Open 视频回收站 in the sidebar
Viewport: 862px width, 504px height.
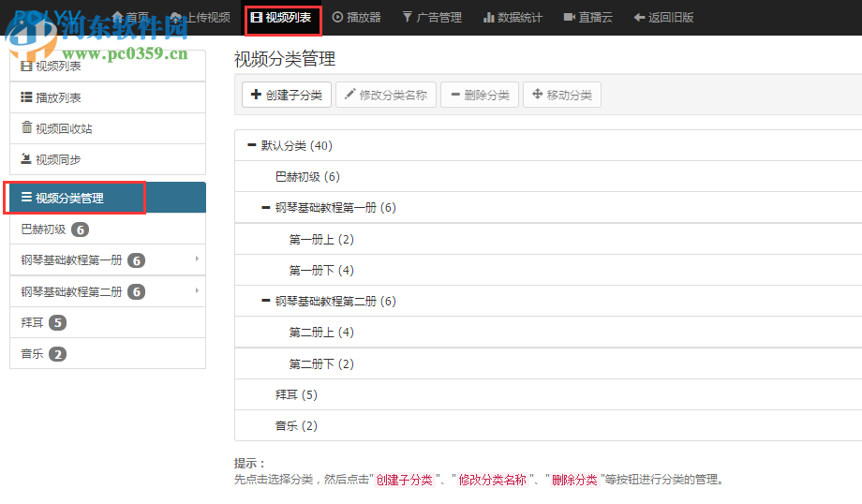[108, 128]
